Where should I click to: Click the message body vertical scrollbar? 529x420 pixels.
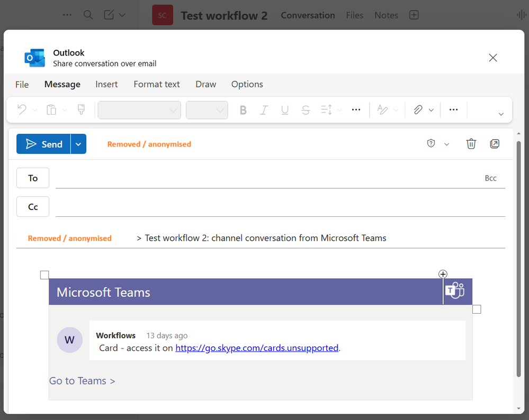coord(518,259)
